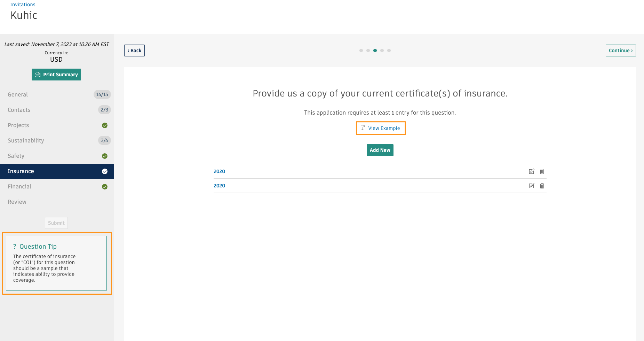Viewport: 644px width, 341px height.
Task: Delete the first 2020 entry via trash icon
Action: [542, 171]
